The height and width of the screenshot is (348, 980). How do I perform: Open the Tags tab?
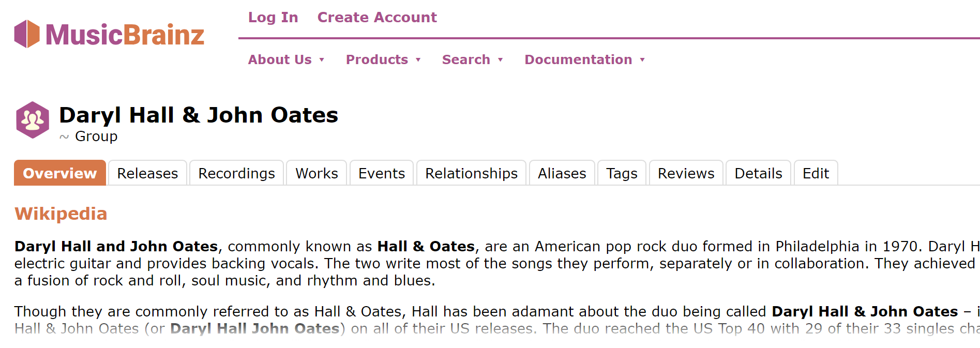click(x=622, y=173)
